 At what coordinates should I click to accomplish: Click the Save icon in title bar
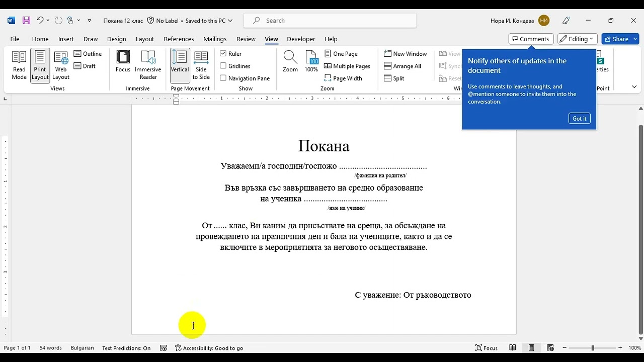click(x=26, y=21)
